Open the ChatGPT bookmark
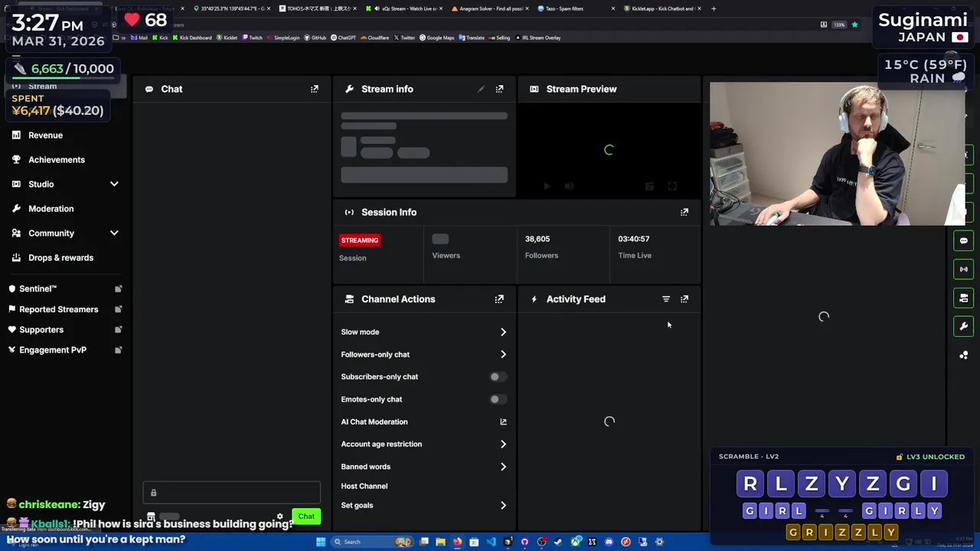980x551 pixels. pos(343,37)
